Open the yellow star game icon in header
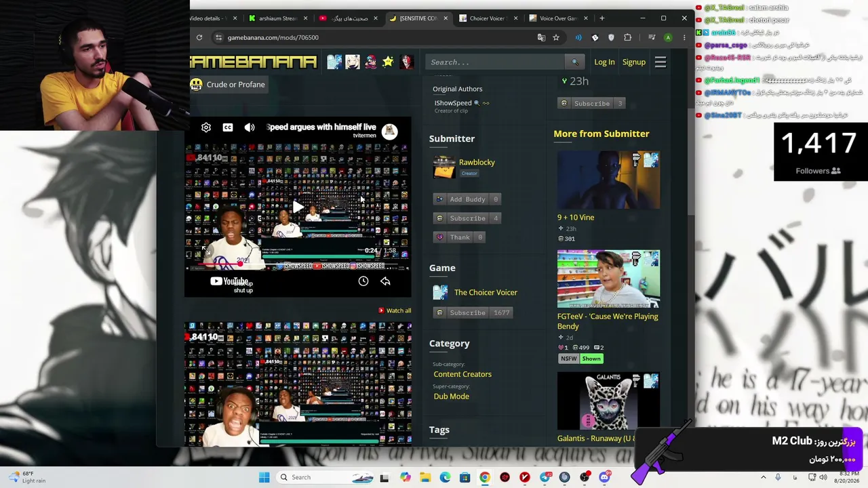868x488 pixels. pyautogui.click(x=388, y=62)
